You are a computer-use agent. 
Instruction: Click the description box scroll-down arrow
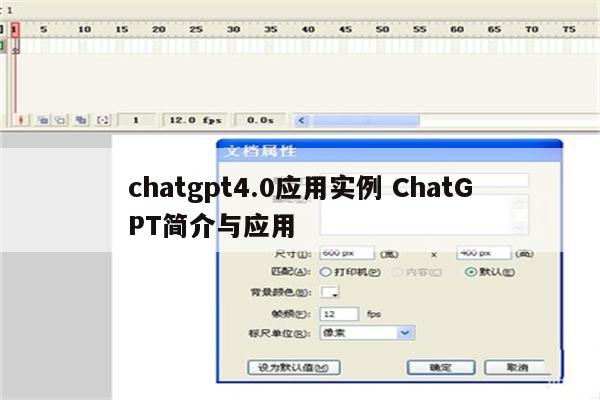(x=520, y=227)
